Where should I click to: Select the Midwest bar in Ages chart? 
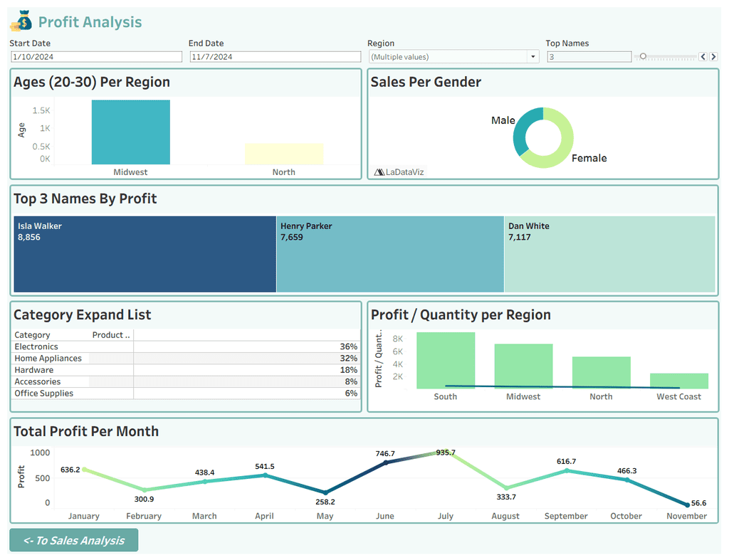tap(131, 132)
